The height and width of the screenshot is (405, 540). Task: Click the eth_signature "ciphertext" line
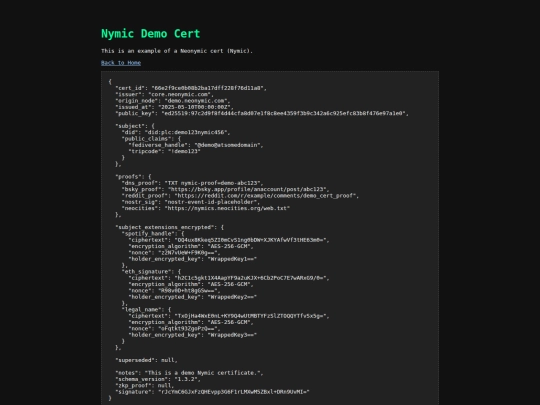229,278
